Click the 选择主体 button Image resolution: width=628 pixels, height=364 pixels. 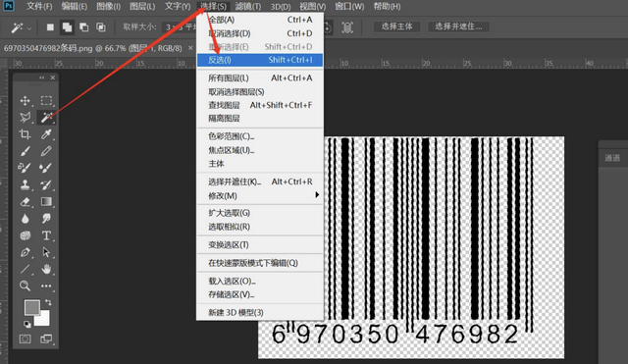point(396,26)
